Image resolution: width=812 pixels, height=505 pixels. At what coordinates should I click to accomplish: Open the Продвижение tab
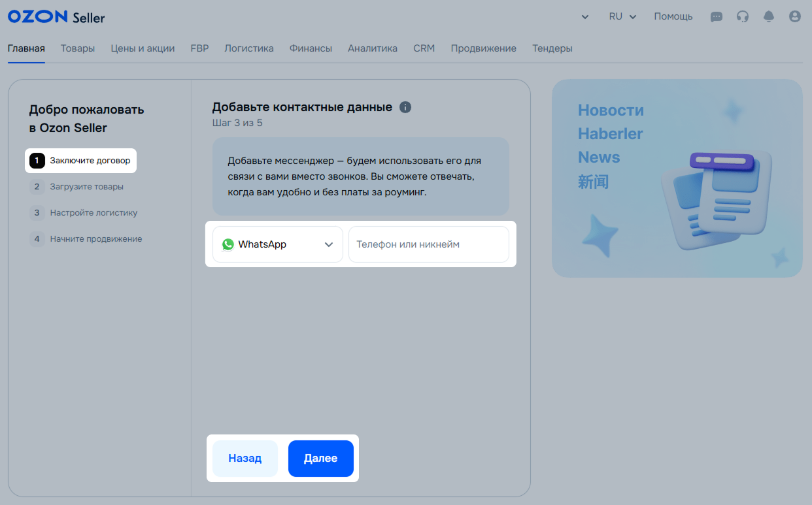[x=483, y=48]
